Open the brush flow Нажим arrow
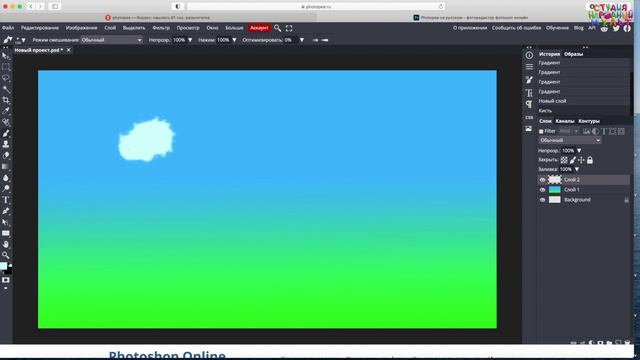Viewport: 640px width, 360px height. pos(234,40)
